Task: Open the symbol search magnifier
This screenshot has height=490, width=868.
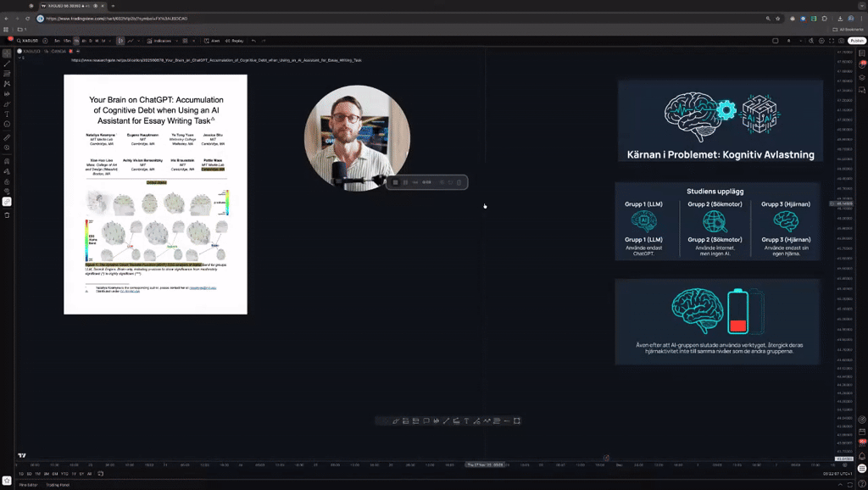Action: click(x=17, y=41)
